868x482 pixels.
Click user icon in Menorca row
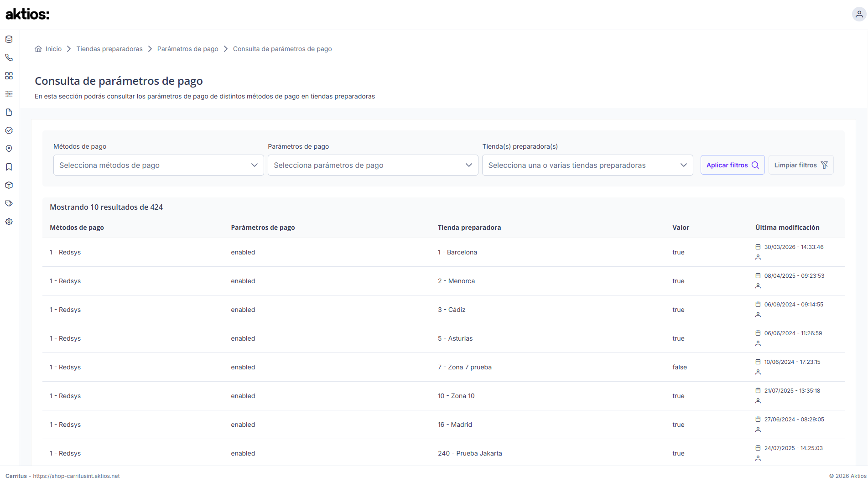pyautogui.click(x=758, y=286)
